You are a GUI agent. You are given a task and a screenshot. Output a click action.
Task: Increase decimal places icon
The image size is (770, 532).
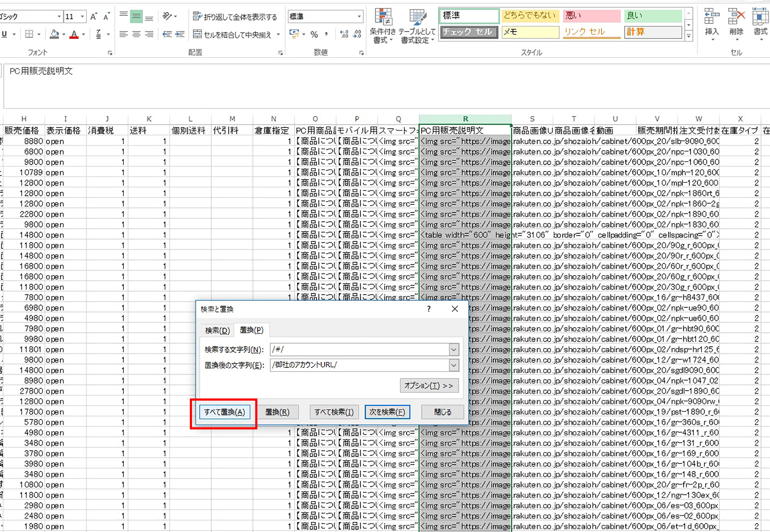(344, 34)
